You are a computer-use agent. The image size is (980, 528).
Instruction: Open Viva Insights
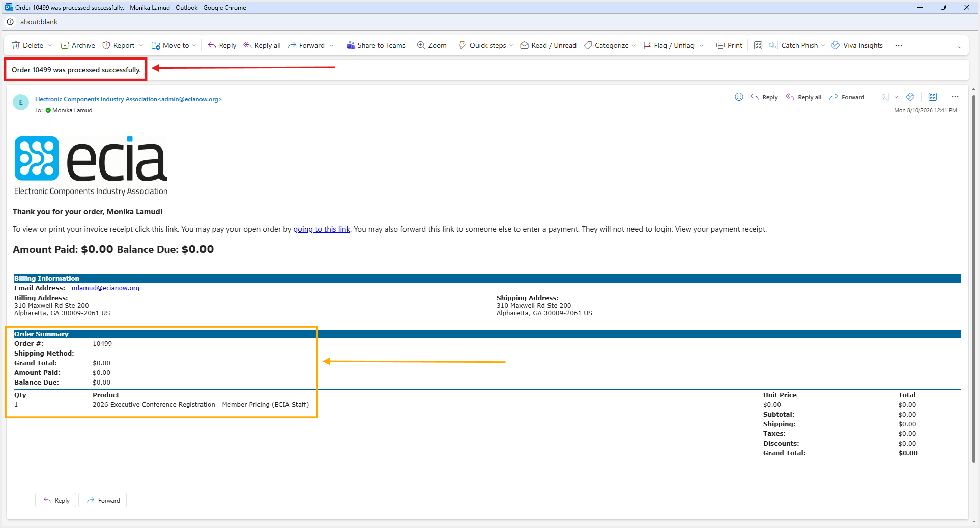coord(857,45)
